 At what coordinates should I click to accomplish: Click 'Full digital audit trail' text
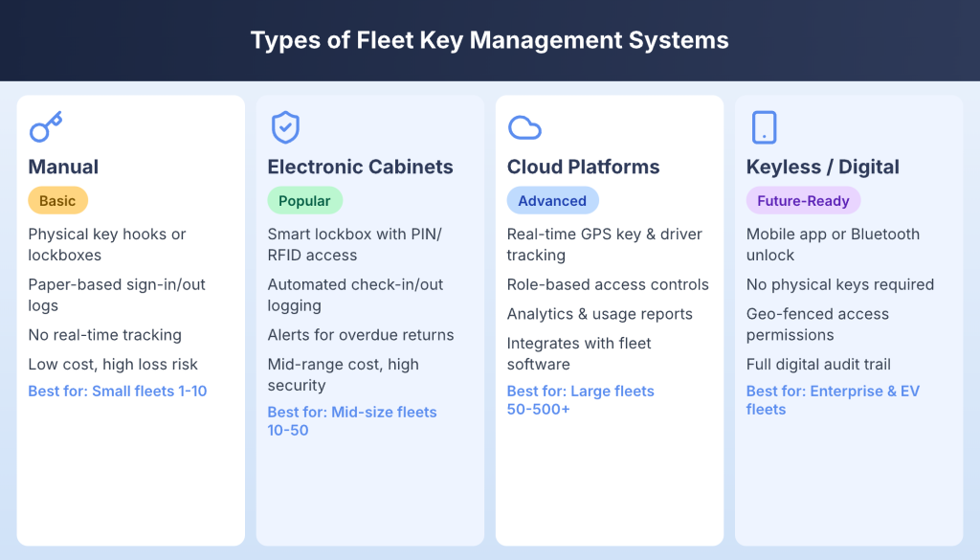(x=818, y=365)
